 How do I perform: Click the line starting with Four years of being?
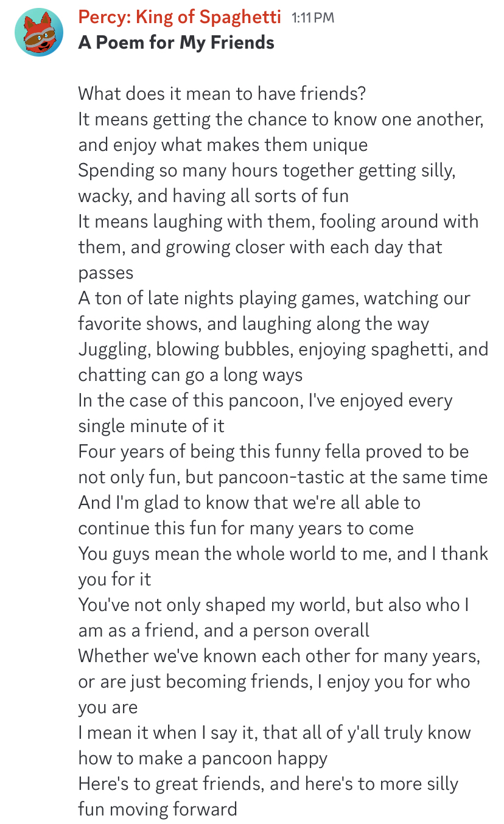[x=273, y=452]
